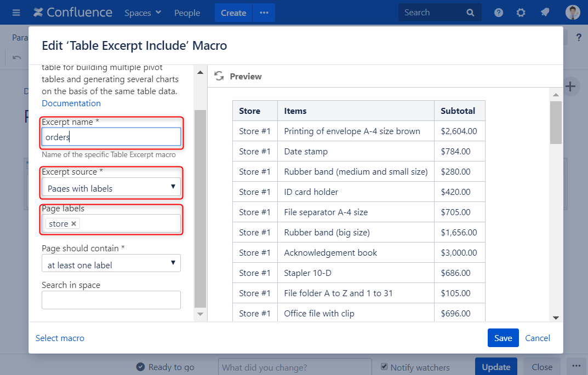Image resolution: width=588 pixels, height=375 pixels.
Task: Open the help question mark icon
Action: point(498,12)
